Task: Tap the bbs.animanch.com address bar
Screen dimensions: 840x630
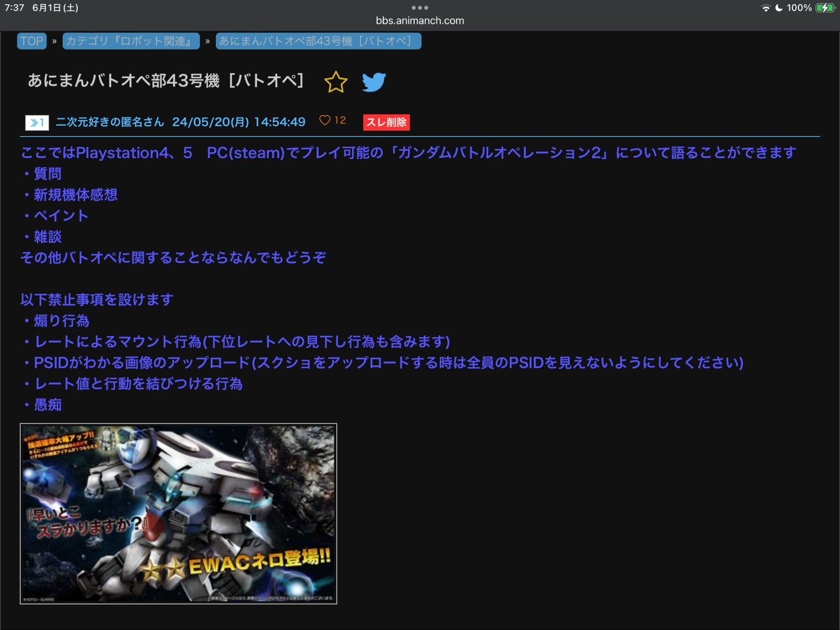Action: click(420, 21)
